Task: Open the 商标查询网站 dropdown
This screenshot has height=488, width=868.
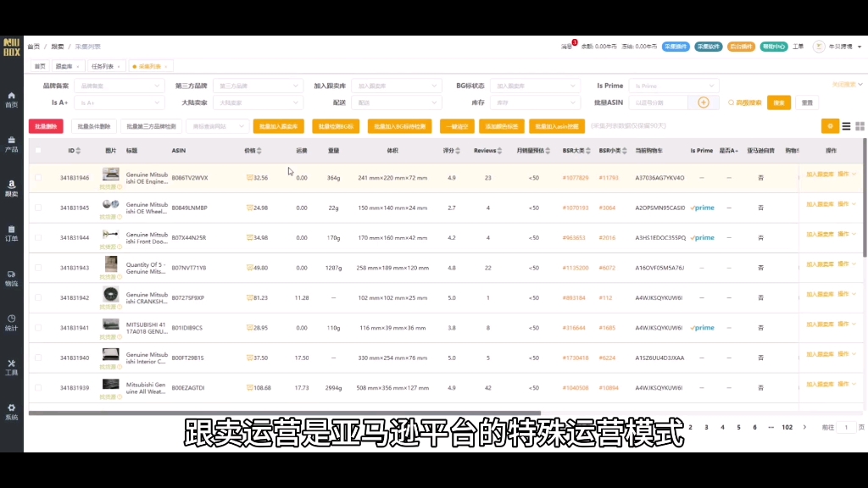Action: (217, 126)
